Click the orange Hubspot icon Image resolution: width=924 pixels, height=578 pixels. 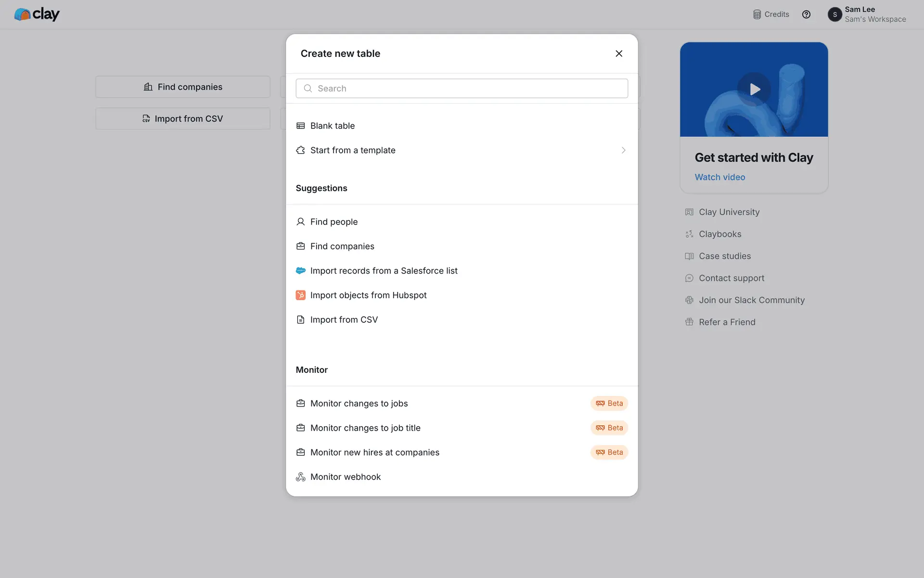pos(300,295)
